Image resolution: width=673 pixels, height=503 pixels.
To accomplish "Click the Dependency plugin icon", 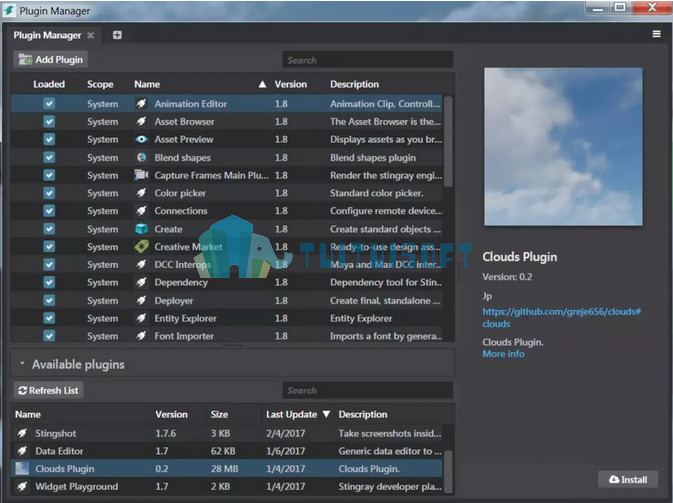I will 141,282.
